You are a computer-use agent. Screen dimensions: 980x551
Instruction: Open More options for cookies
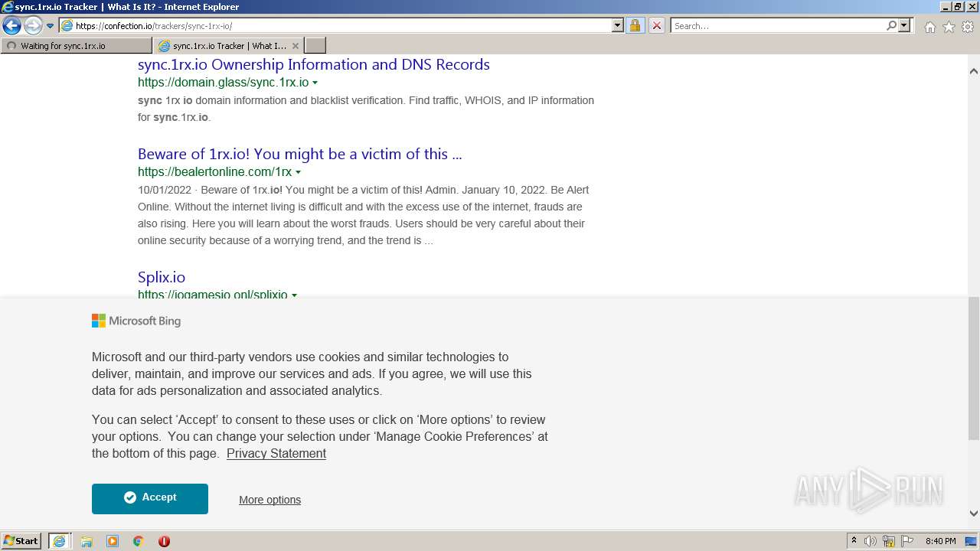(x=269, y=500)
